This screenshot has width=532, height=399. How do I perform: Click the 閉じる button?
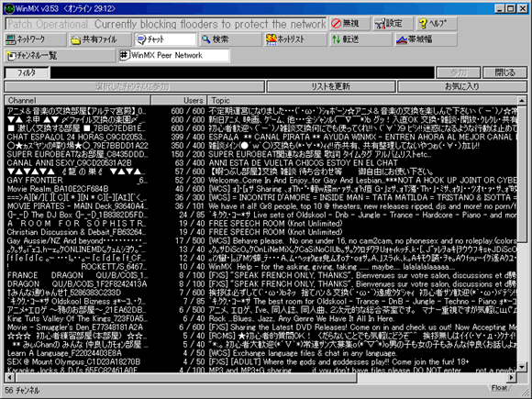(x=504, y=72)
